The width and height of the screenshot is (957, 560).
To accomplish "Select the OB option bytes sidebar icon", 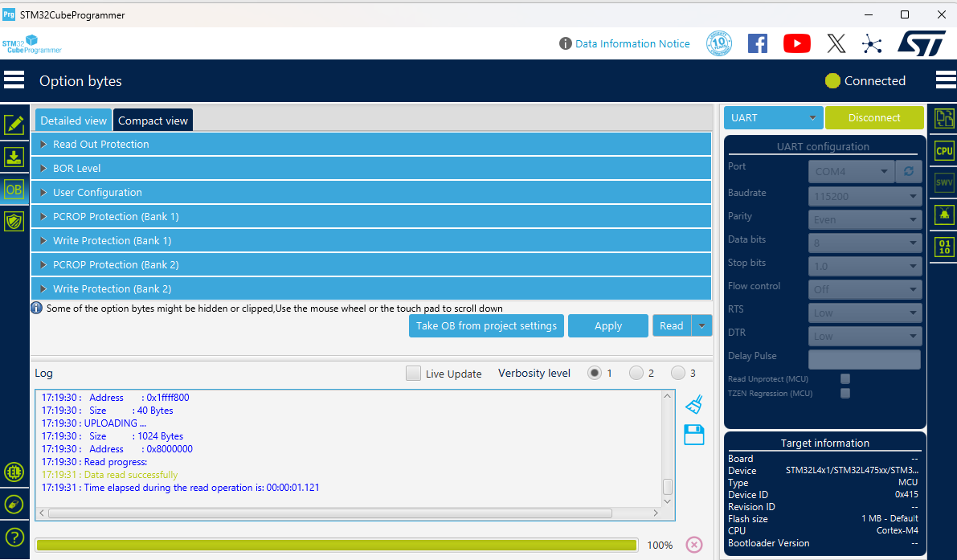I will (x=14, y=189).
